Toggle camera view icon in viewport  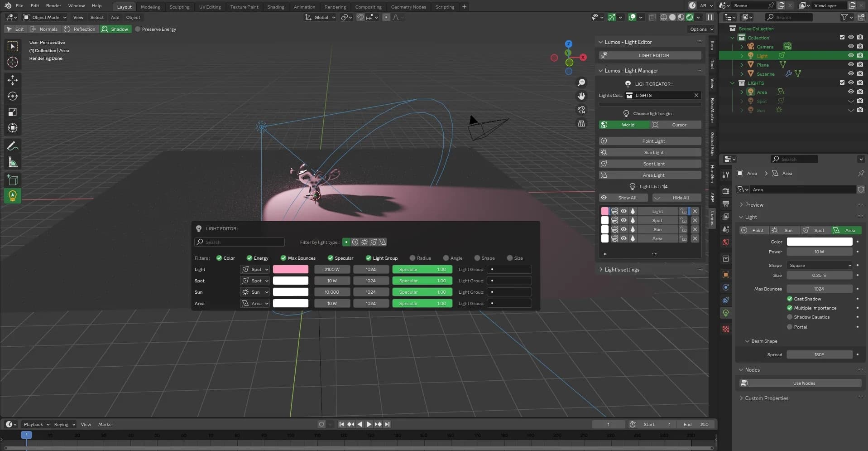[581, 110]
